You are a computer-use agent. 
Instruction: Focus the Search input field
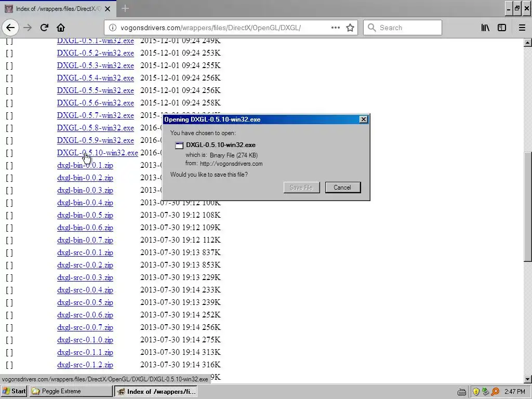(x=403, y=28)
